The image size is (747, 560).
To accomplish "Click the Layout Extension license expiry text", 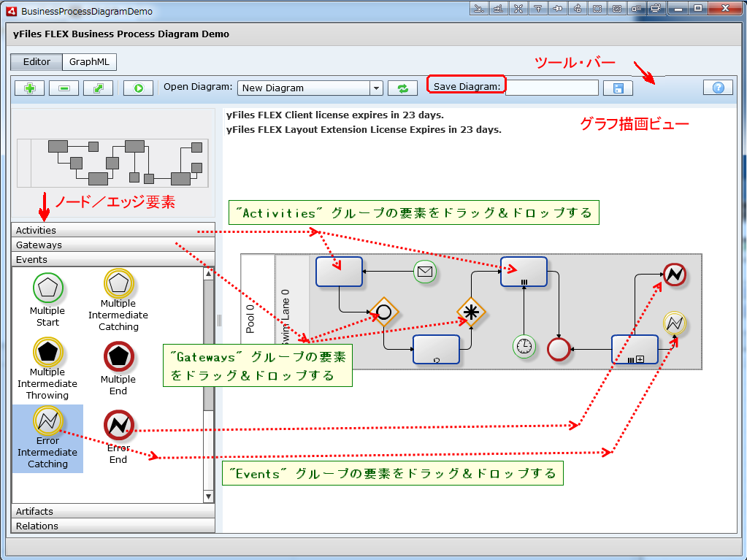I will click(364, 129).
